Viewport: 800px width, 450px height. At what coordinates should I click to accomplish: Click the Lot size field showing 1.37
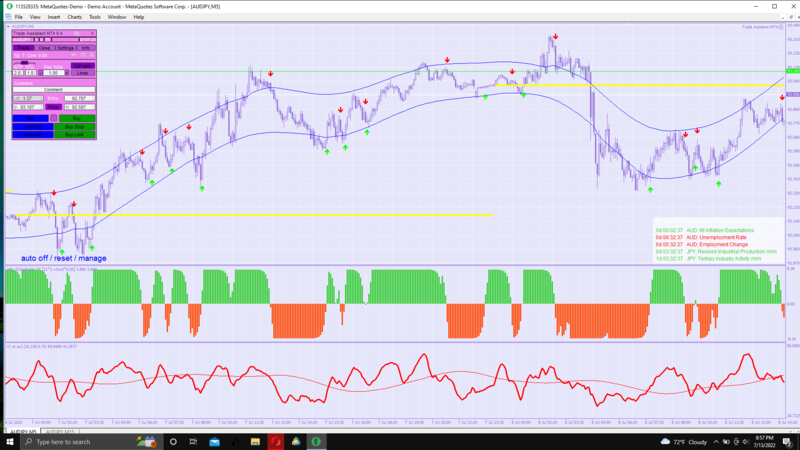(28, 98)
